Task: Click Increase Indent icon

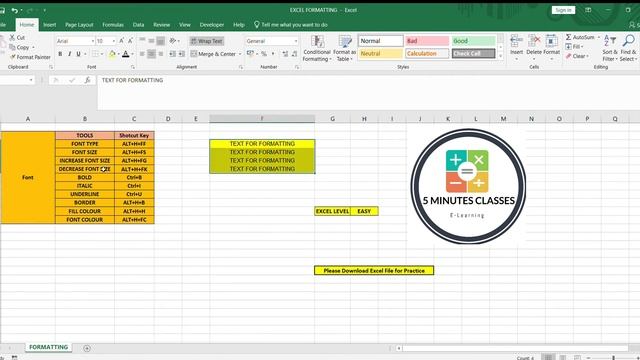Action: (182, 54)
